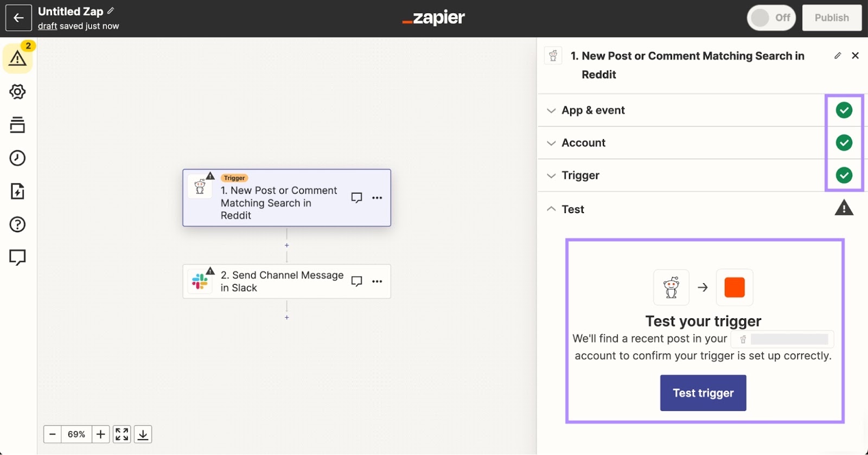Open Zap settings gear icon
Viewport: 868px width, 455px height.
[x=17, y=92]
